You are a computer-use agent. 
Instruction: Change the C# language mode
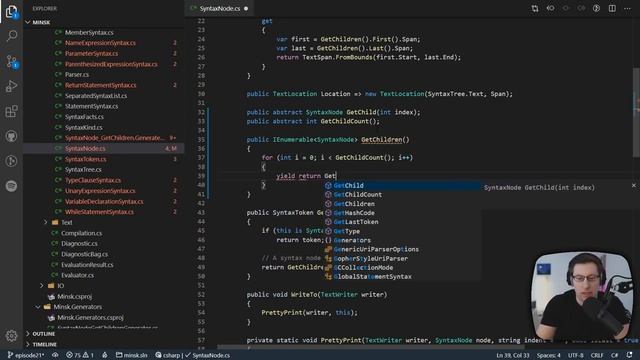click(614, 355)
